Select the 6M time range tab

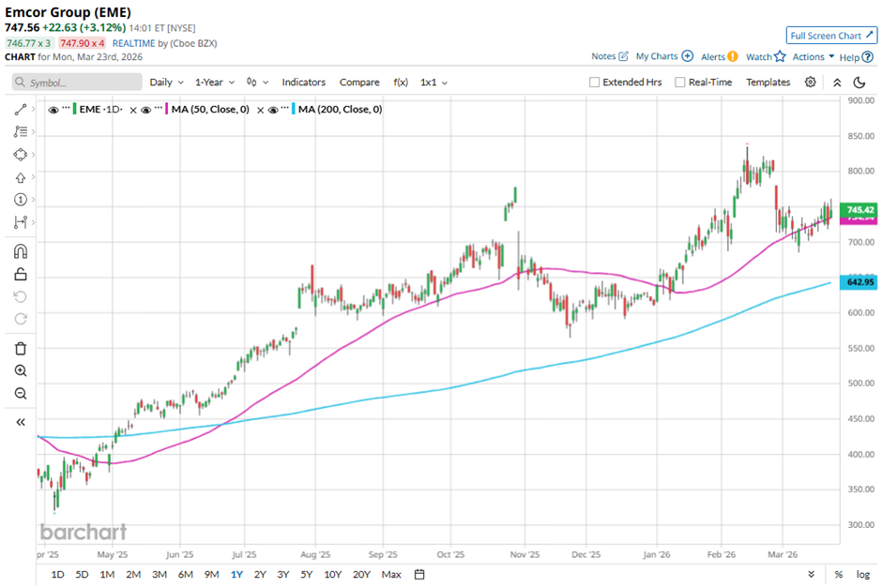coord(185,574)
